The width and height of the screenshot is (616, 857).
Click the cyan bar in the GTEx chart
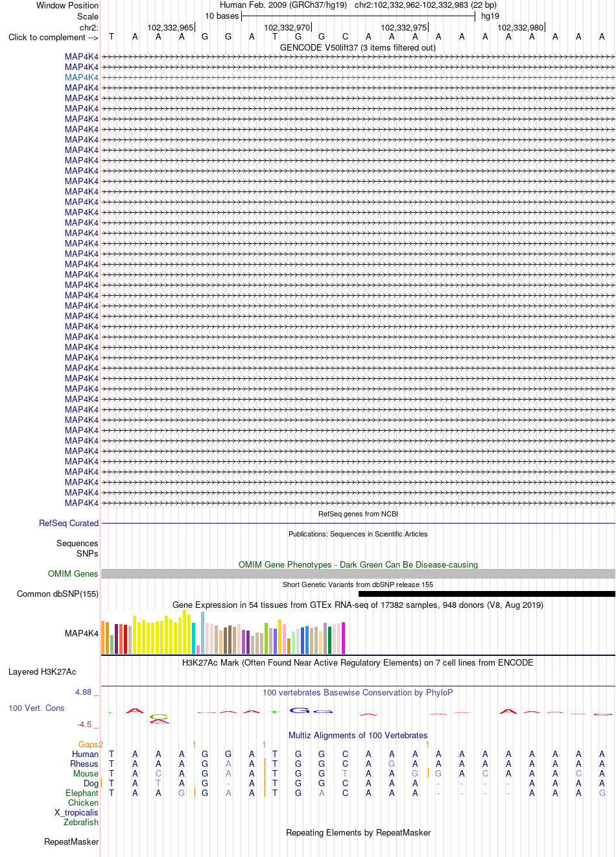pos(194,638)
